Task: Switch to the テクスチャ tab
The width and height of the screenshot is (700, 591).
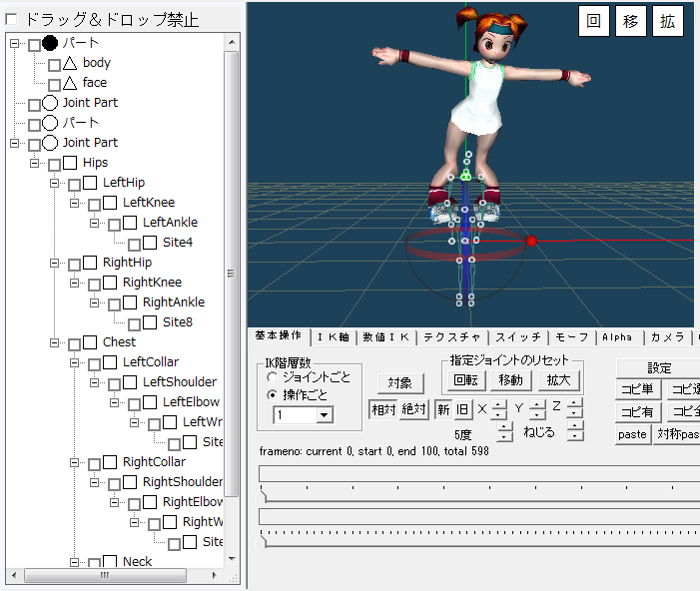Action: coord(450,337)
